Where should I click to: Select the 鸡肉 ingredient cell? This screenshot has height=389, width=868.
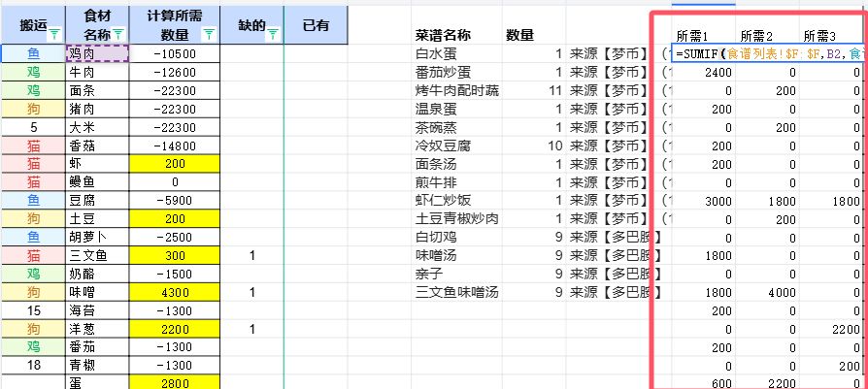[x=97, y=53]
